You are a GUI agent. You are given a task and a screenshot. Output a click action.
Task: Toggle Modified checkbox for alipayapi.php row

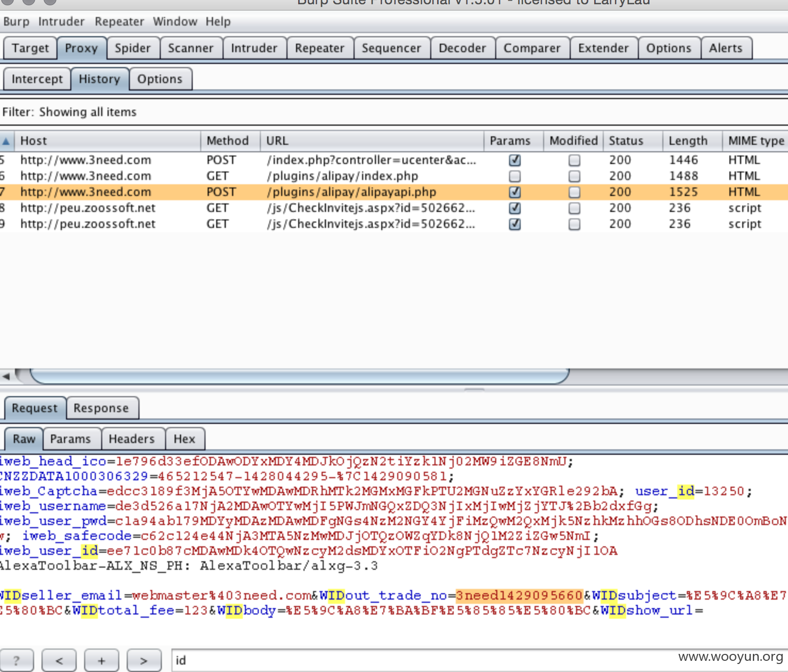(574, 192)
